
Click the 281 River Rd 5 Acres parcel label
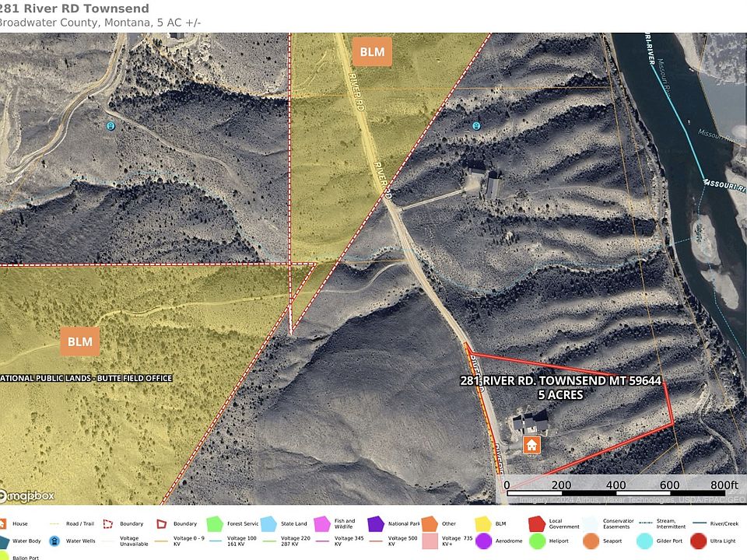click(560, 387)
